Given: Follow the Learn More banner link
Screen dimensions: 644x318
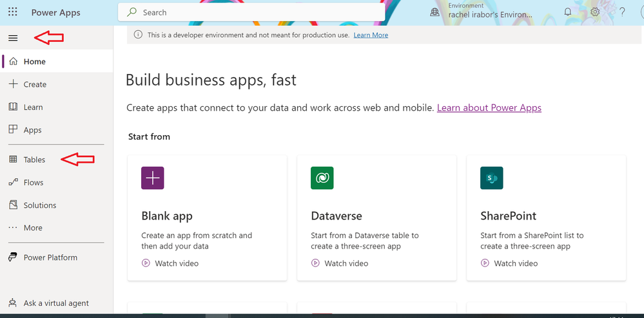Looking at the screenshot, I should point(371,35).
